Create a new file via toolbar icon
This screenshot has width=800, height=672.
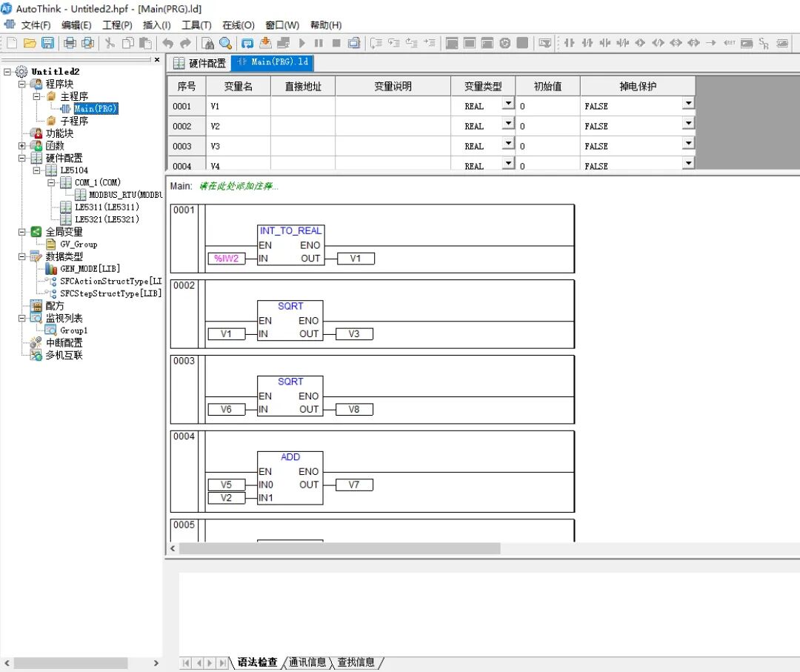tap(12, 44)
